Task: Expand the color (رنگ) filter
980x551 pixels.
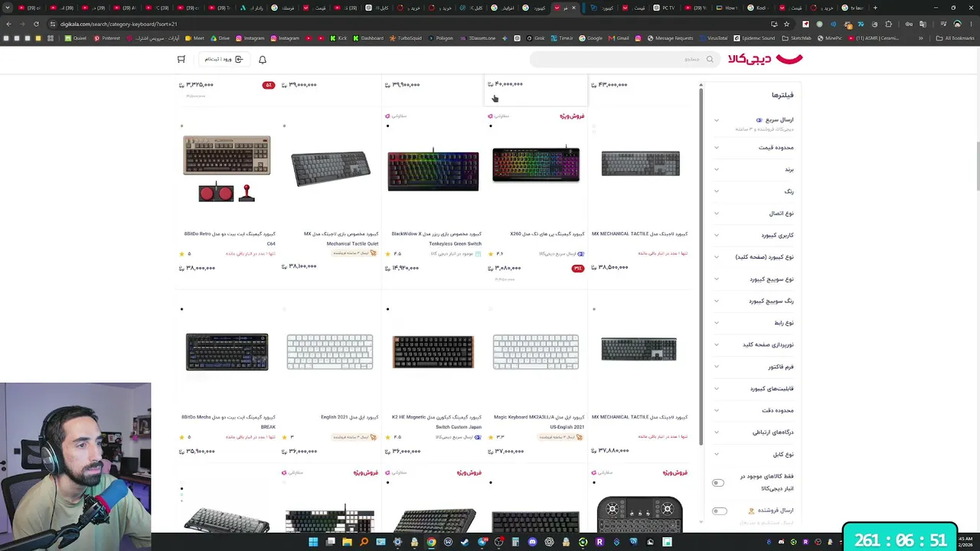Action: (753, 191)
